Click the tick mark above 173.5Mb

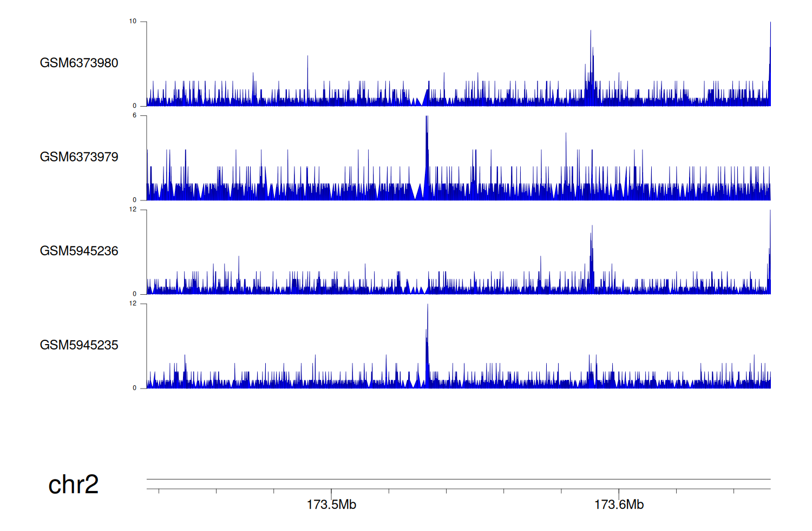click(x=331, y=491)
